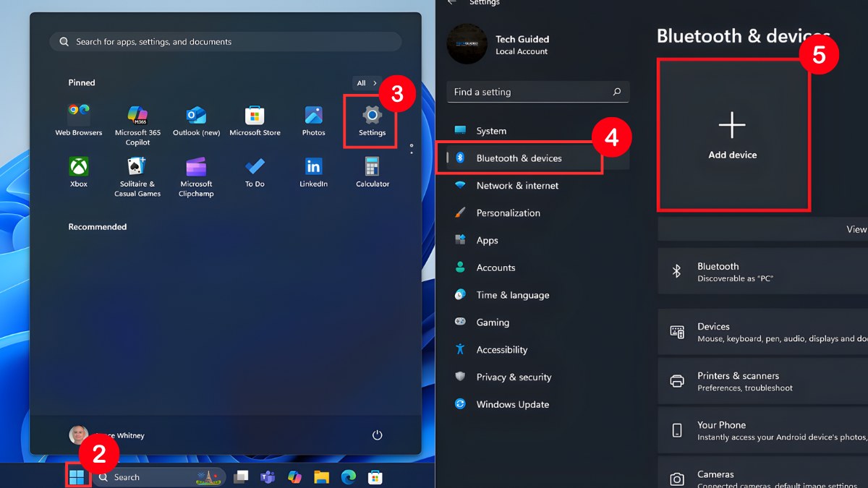Viewport: 868px width, 488px height.
Task: Open Tech Guided account profile picture
Action: pos(467,44)
